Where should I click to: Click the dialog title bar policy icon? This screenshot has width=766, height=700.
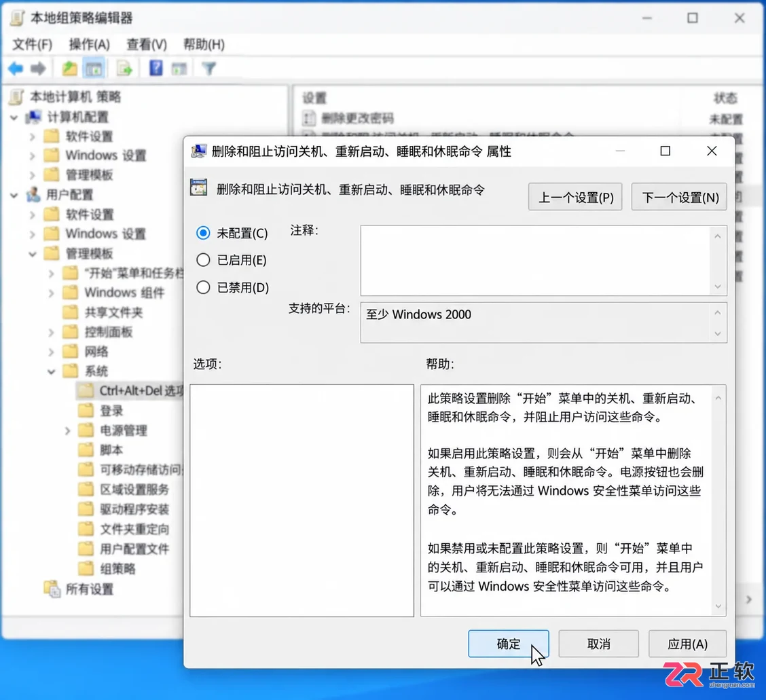point(198,151)
